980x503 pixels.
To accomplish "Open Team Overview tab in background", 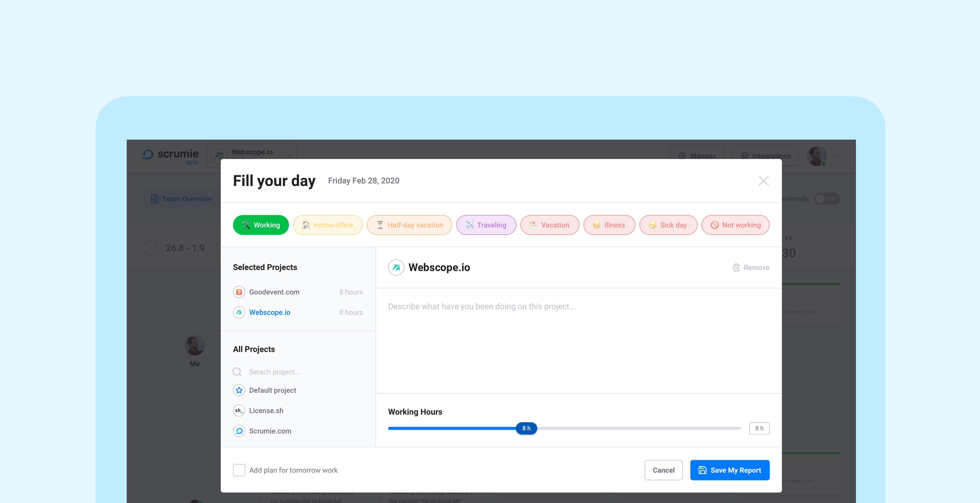I will click(x=182, y=199).
